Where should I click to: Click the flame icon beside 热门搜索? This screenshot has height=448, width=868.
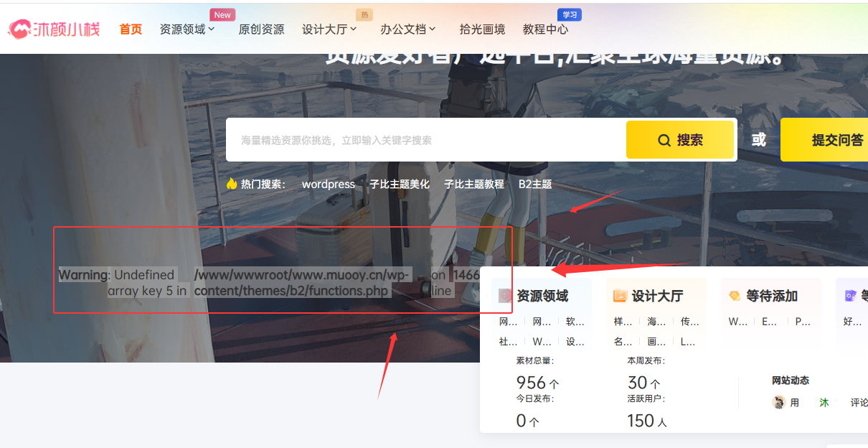231,184
